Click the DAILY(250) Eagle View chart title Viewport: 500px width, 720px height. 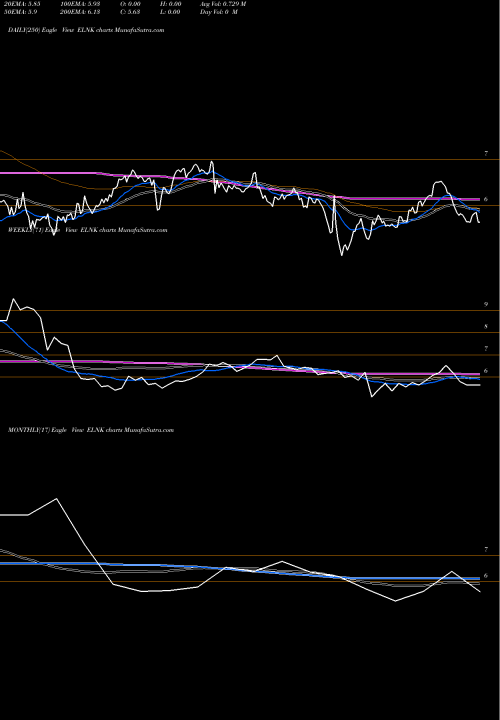(86, 30)
